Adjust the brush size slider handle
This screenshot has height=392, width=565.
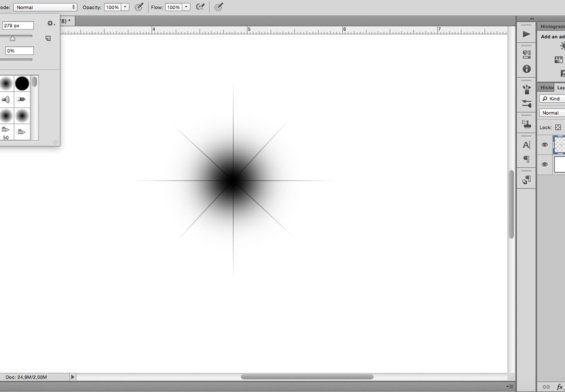tap(13, 38)
